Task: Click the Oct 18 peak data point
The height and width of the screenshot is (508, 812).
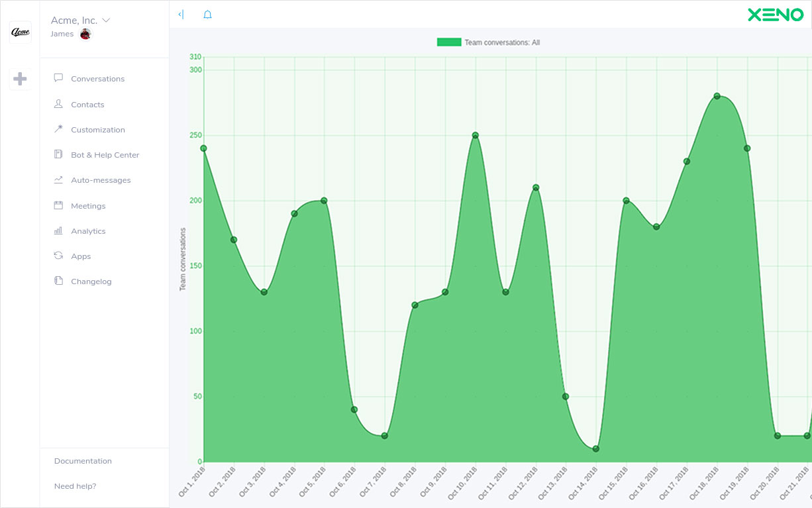Action: pyautogui.click(x=717, y=96)
